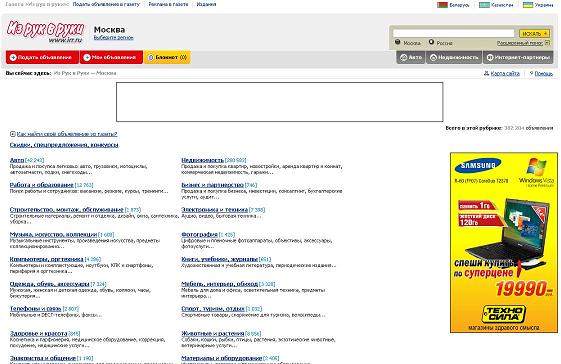Click the Ukraine flag icon
The image size is (561, 364).
click(x=528, y=5)
